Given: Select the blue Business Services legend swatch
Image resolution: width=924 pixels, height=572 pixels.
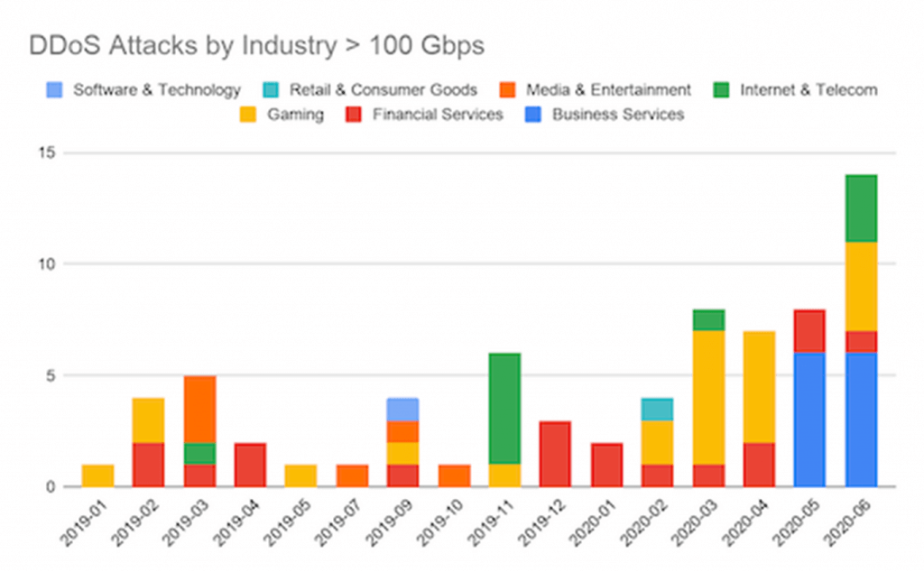Looking at the screenshot, I should [x=533, y=115].
